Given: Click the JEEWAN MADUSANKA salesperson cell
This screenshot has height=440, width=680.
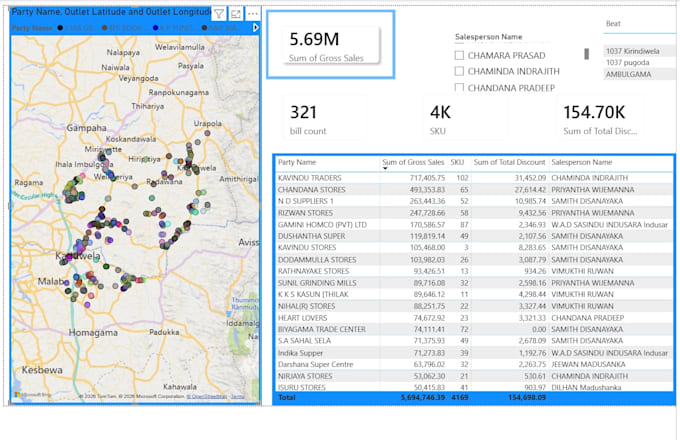Looking at the screenshot, I should click(x=588, y=364).
